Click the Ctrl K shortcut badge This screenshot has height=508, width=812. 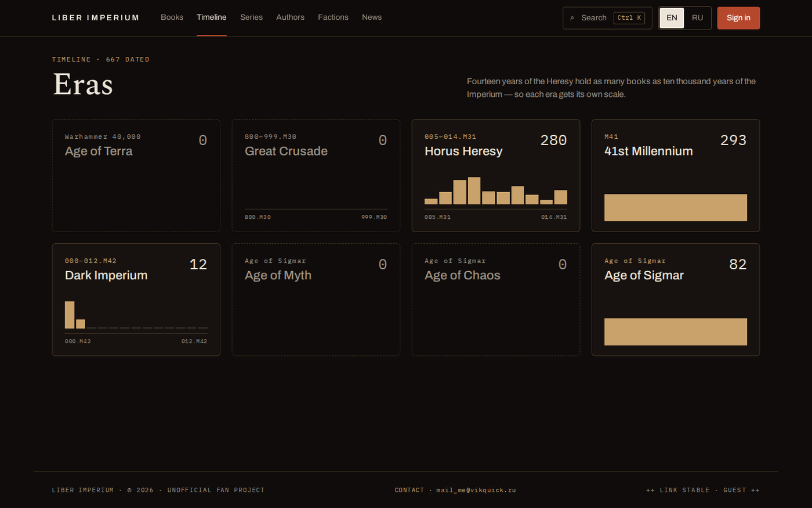[629, 18]
